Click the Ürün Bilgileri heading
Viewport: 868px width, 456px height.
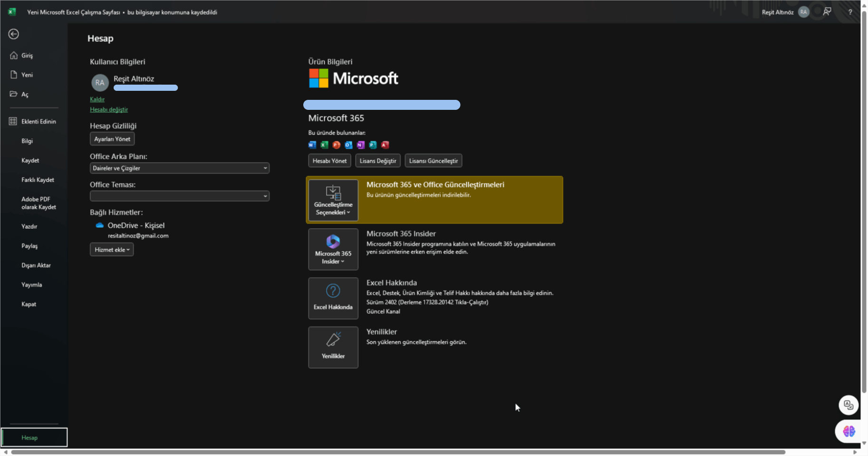tap(330, 62)
